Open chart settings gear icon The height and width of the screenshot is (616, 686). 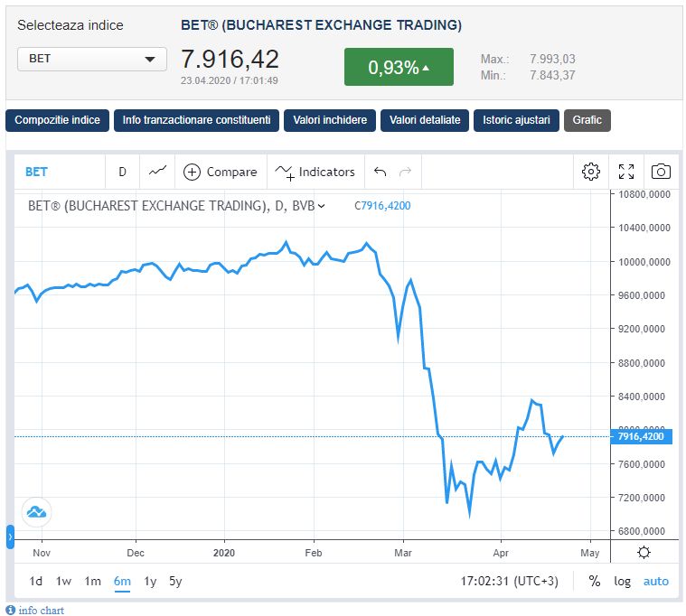click(591, 172)
